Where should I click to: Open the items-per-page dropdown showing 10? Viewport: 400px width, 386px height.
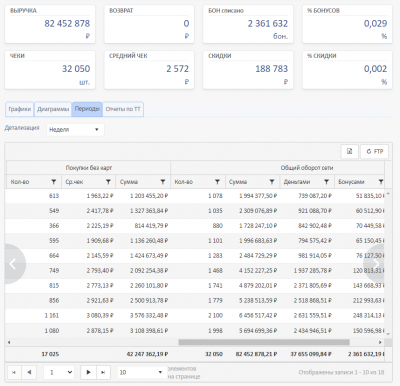[141, 372]
